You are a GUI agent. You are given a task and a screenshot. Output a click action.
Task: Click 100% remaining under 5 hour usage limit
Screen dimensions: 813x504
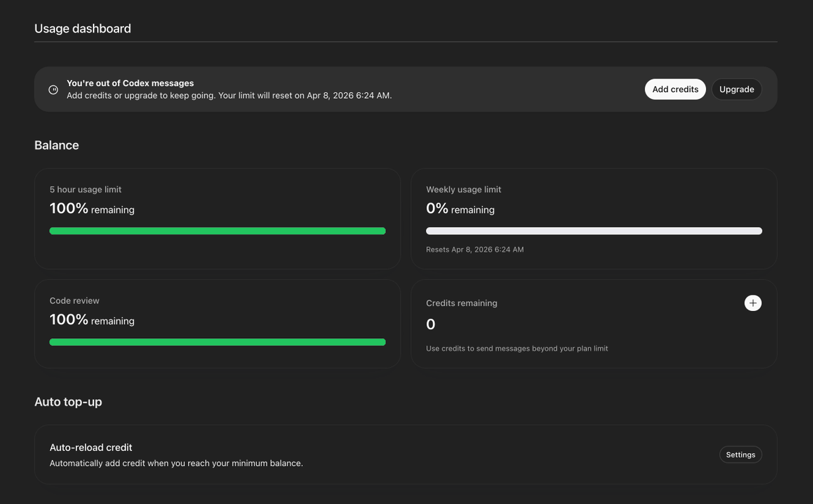click(92, 209)
